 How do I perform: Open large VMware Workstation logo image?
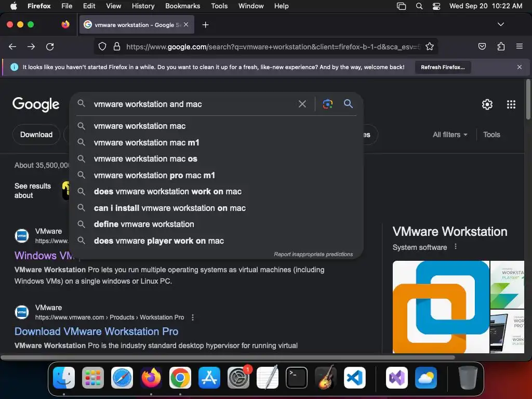[x=441, y=307]
